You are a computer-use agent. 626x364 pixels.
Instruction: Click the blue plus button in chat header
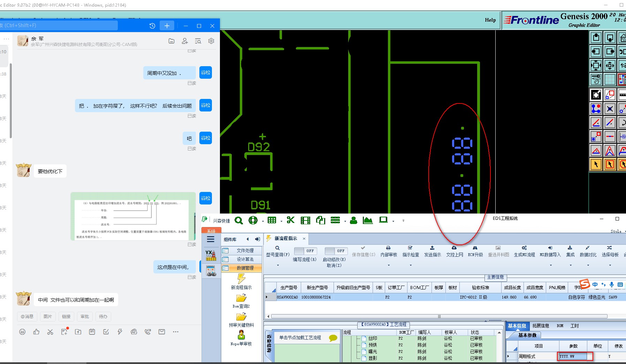[x=167, y=26]
